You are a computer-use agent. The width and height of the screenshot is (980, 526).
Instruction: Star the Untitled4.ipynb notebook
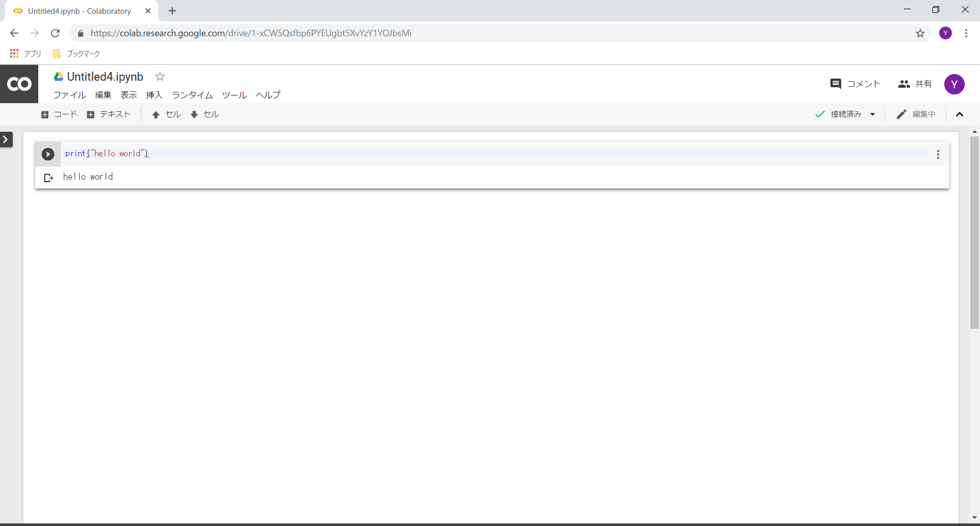160,77
